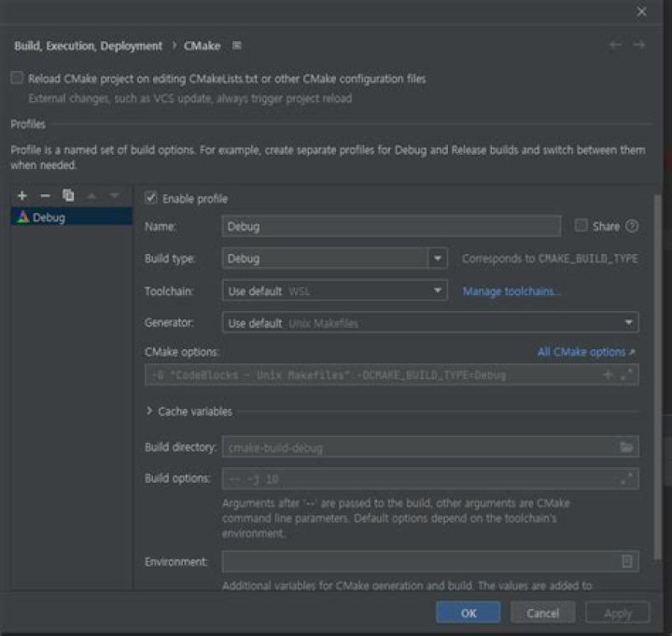Navigate forward in settings history
The image size is (672, 636).
638,45
